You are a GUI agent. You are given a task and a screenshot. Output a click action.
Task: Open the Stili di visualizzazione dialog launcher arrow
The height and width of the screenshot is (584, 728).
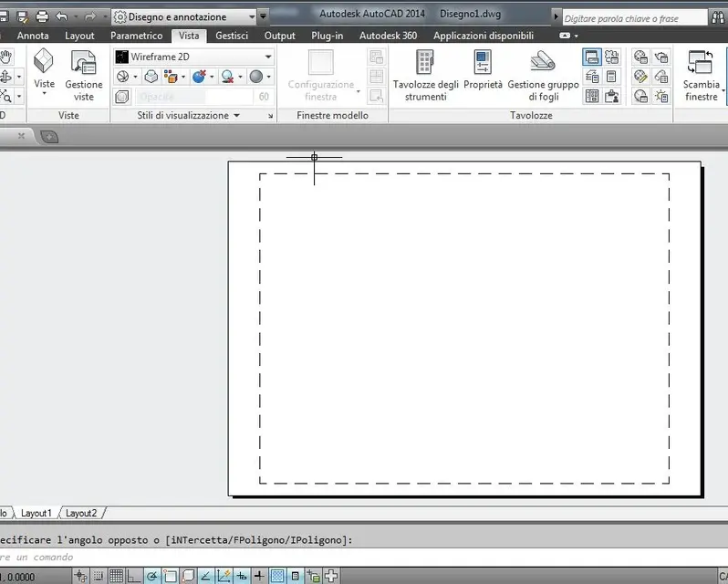tap(270, 116)
